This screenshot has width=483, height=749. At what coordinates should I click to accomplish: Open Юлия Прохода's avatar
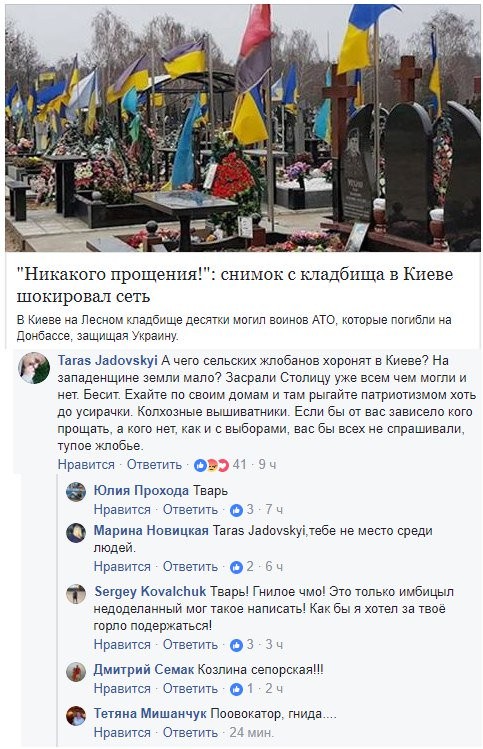click(76, 492)
